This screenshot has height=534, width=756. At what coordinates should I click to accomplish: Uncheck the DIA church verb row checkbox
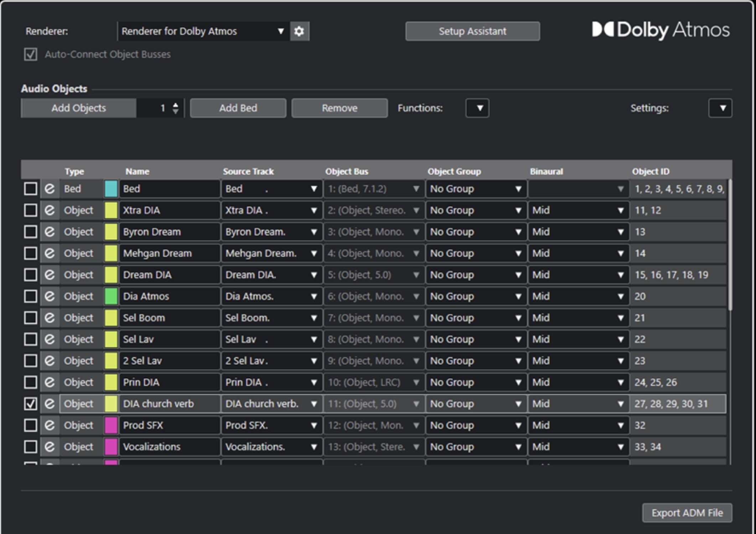[x=31, y=404]
